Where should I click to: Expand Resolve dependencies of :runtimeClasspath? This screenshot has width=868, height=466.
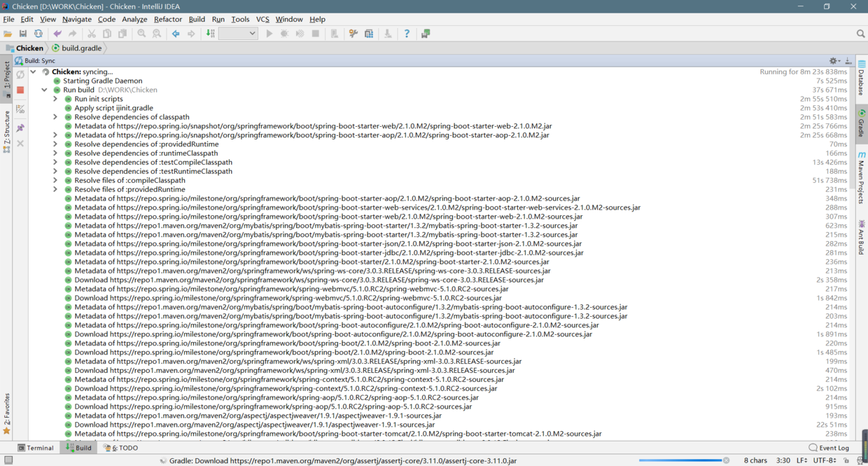[x=55, y=153]
